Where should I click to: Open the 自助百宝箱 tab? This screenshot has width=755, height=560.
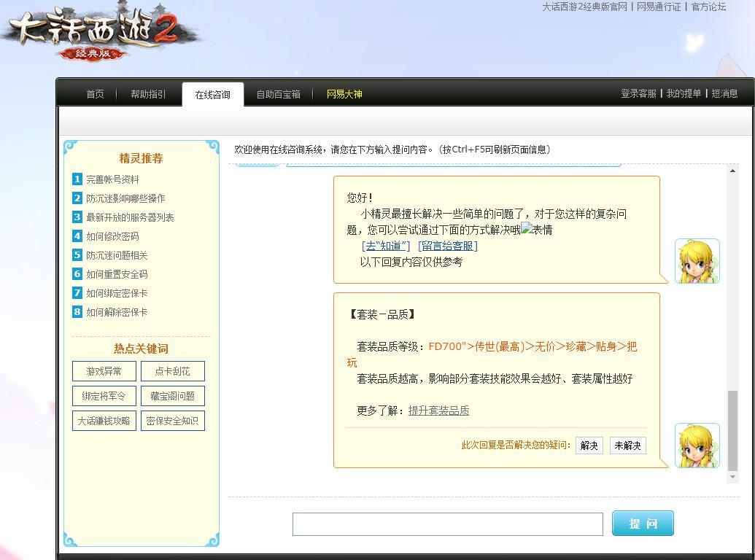(279, 94)
